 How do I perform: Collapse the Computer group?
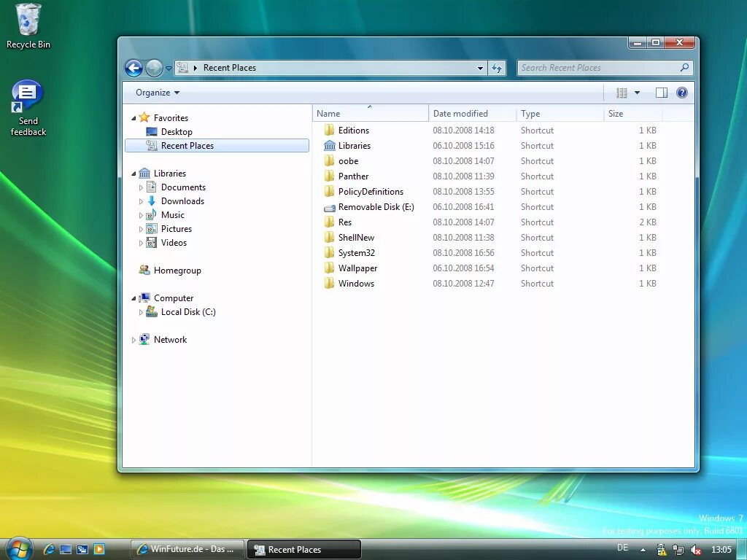[x=133, y=298]
